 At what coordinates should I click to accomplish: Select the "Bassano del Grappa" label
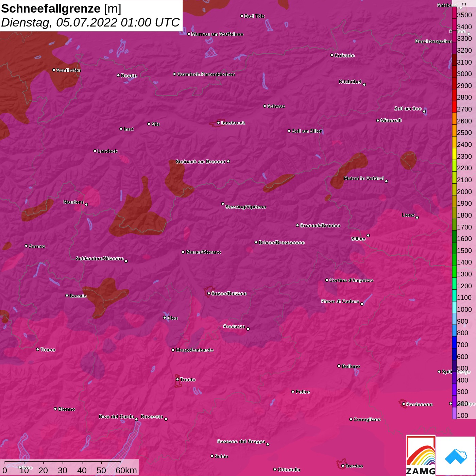(x=241, y=441)
